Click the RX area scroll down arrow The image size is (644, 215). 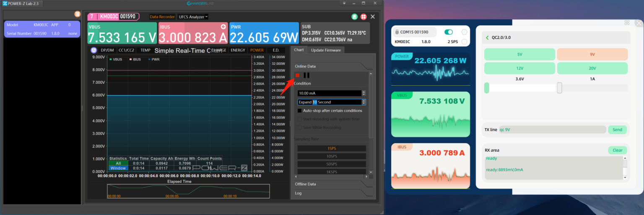tap(625, 178)
